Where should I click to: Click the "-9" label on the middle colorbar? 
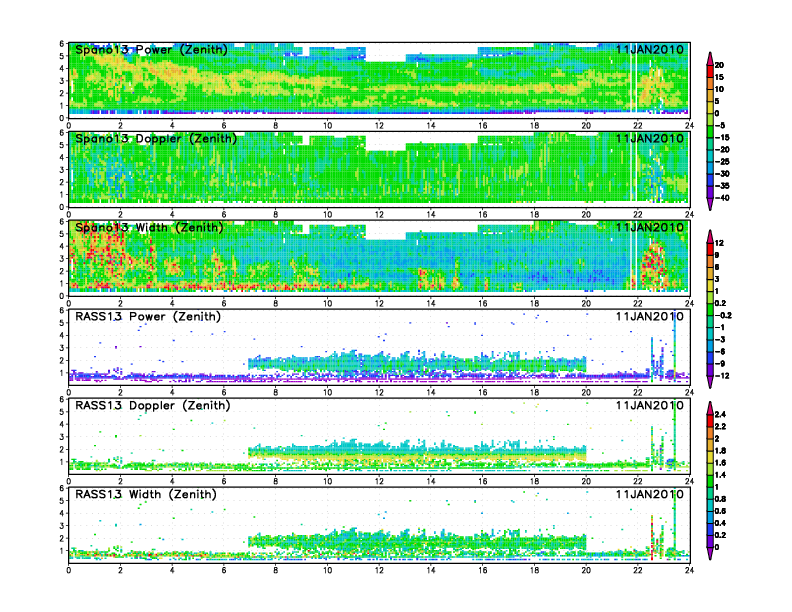tap(720, 364)
